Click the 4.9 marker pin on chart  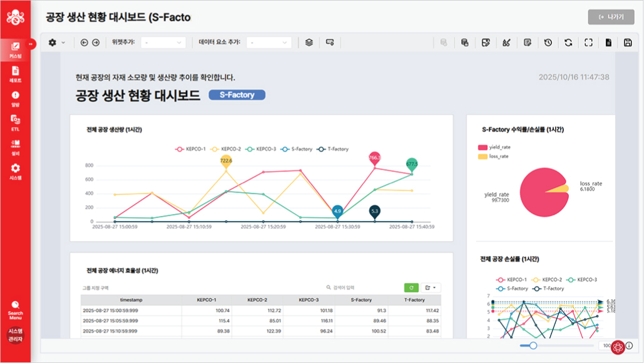point(337,212)
